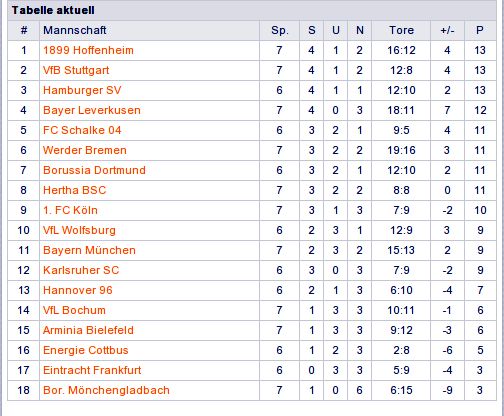Screen dimensions: 504x416
Task: Click the VfL Bochum team link
Action: pyautogui.click(x=74, y=310)
